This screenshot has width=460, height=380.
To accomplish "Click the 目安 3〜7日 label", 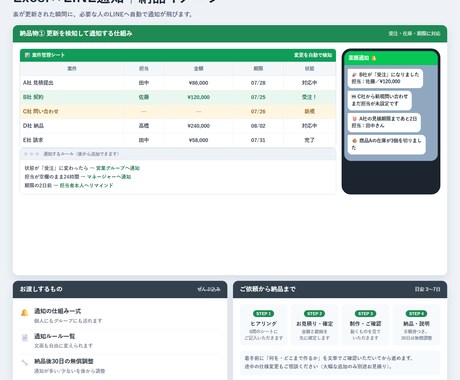I will point(428,289).
